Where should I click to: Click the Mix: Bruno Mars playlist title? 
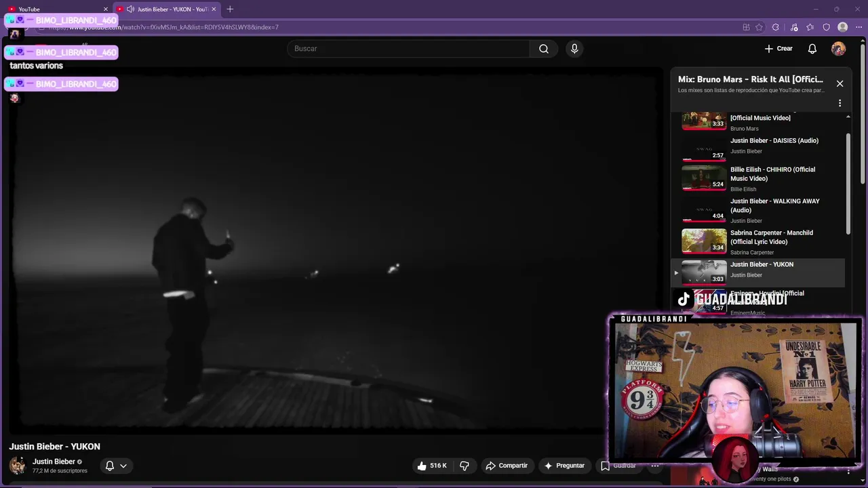[x=751, y=79]
